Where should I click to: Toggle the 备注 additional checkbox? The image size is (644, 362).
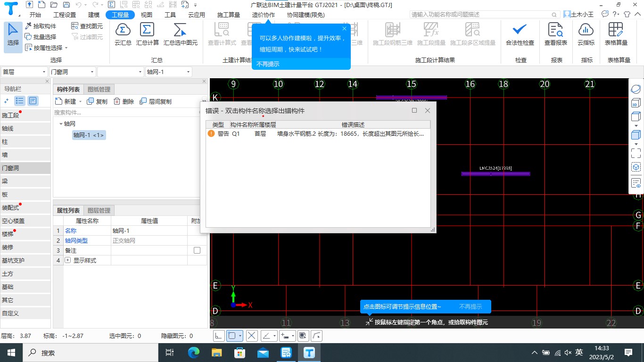(x=197, y=250)
